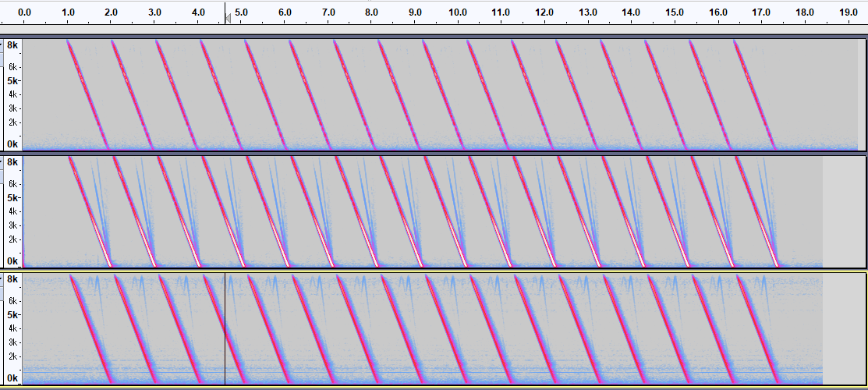Click the 8.0 mark on the time ruler
Viewport: 868px width, 390px height.
tap(371, 12)
